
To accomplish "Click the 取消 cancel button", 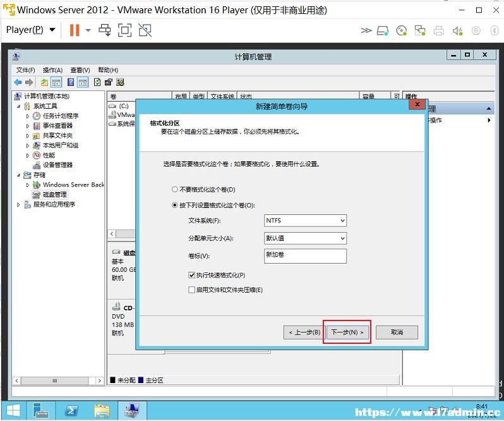I will 397,333.
